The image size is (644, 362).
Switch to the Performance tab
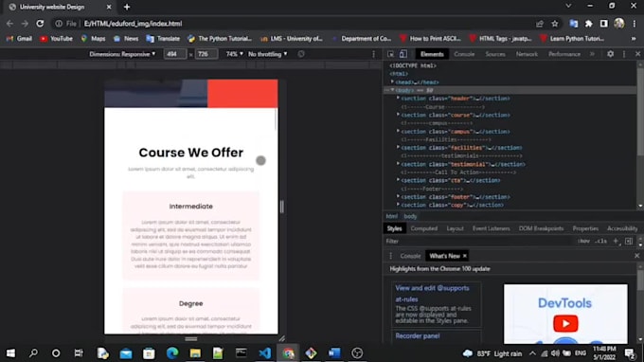564,54
